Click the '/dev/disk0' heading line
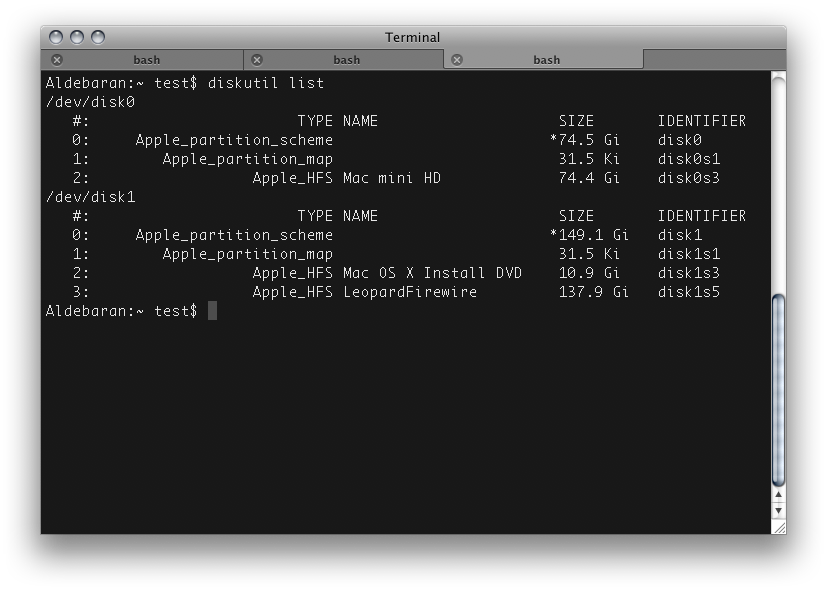The height and width of the screenshot is (590, 827). (90, 102)
